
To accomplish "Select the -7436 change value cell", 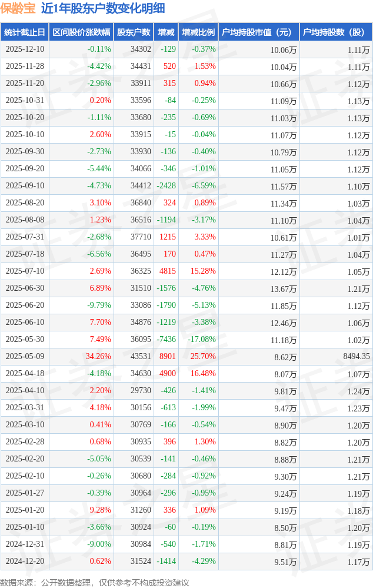I will click(x=166, y=340).
